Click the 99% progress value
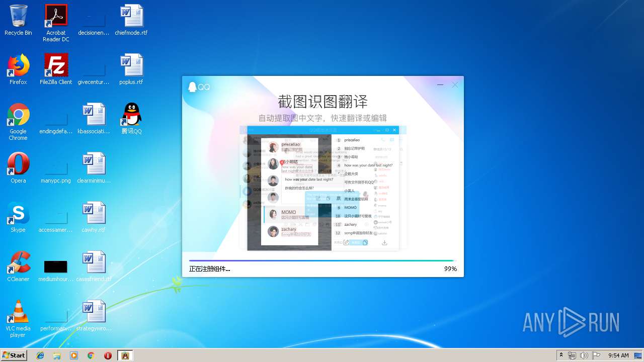 tap(450, 269)
